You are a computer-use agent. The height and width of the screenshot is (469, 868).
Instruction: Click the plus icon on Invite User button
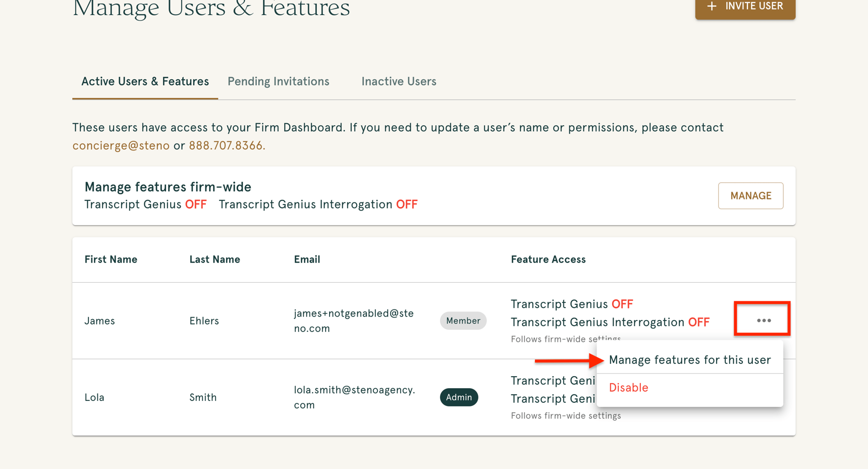pyautogui.click(x=712, y=6)
